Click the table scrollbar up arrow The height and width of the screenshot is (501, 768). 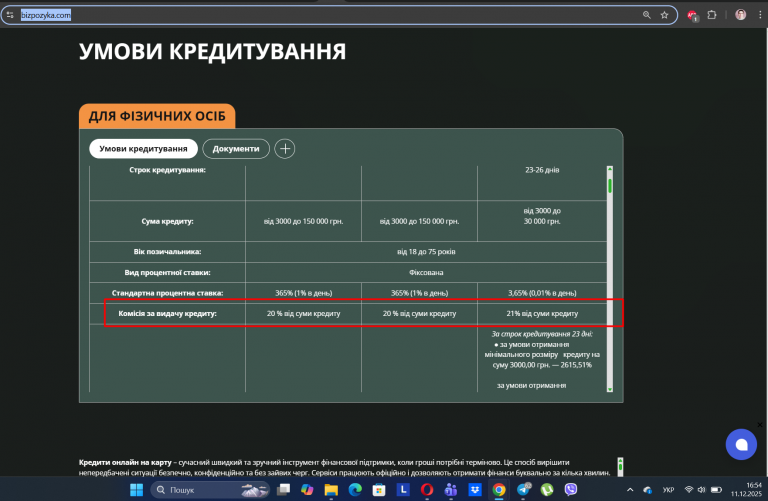click(610, 169)
